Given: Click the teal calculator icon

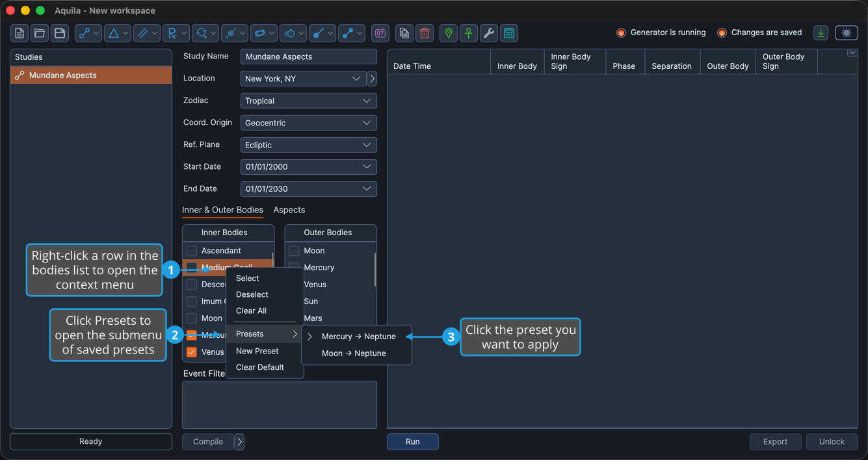Looking at the screenshot, I should [509, 33].
